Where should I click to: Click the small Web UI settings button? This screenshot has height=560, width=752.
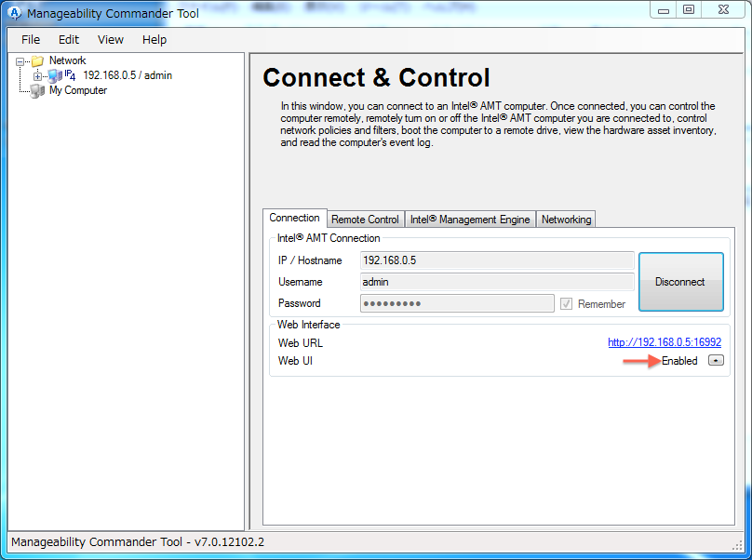pyautogui.click(x=716, y=361)
